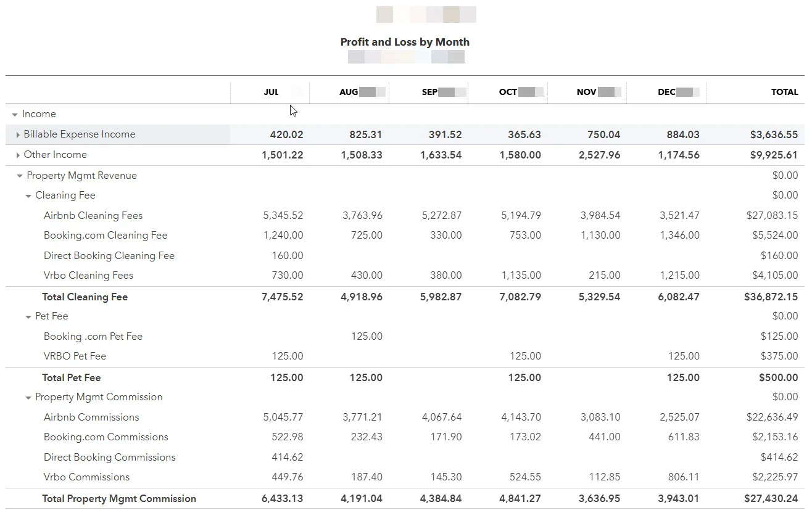The height and width of the screenshot is (510, 812).
Task: Open Direct Booking Commissions July amount 414.62
Action: (287, 458)
